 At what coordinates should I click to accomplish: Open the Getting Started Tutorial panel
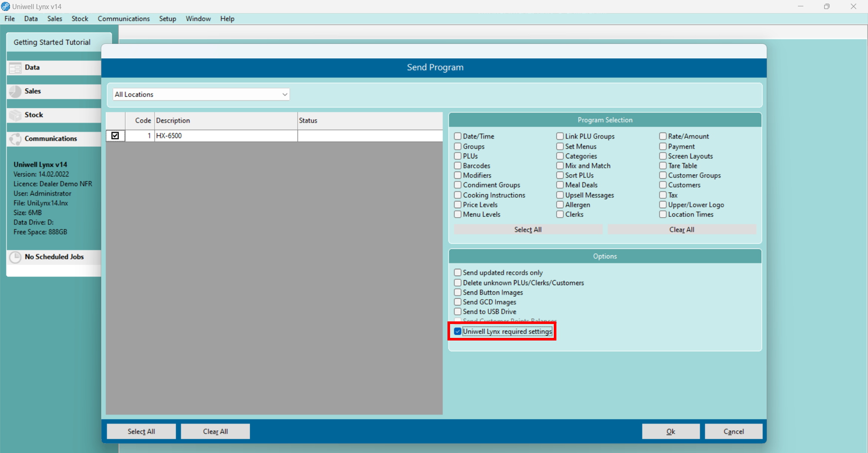click(x=52, y=42)
